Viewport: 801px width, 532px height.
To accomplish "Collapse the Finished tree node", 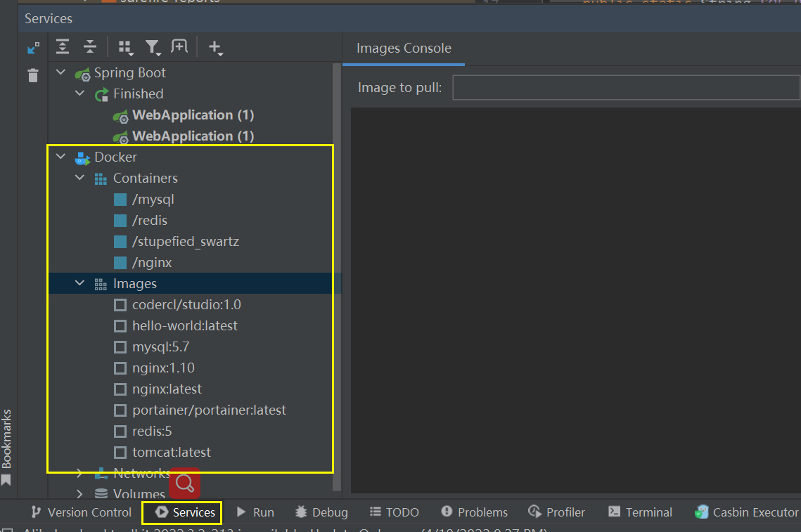I will 79,93.
